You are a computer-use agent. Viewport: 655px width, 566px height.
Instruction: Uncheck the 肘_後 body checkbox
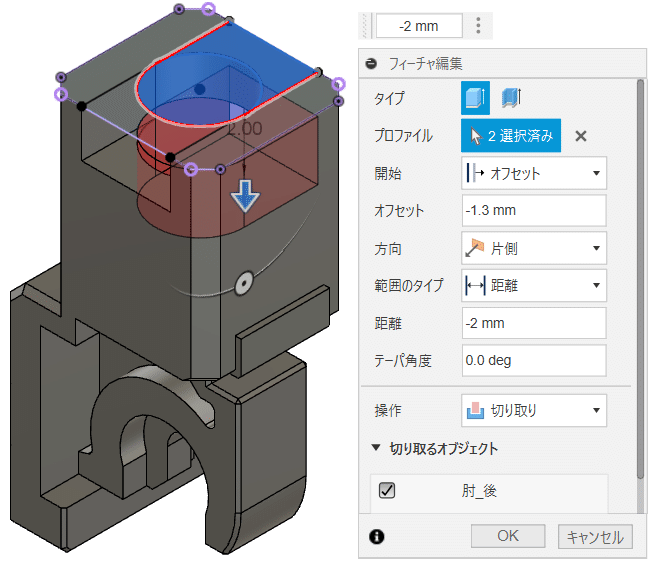pos(387,490)
